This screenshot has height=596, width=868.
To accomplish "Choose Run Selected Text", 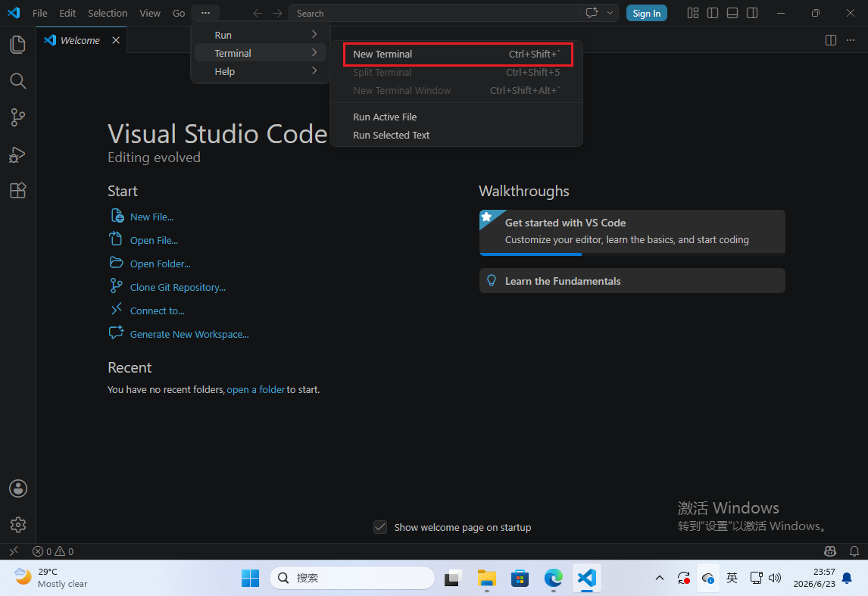I will pyautogui.click(x=456, y=135).
